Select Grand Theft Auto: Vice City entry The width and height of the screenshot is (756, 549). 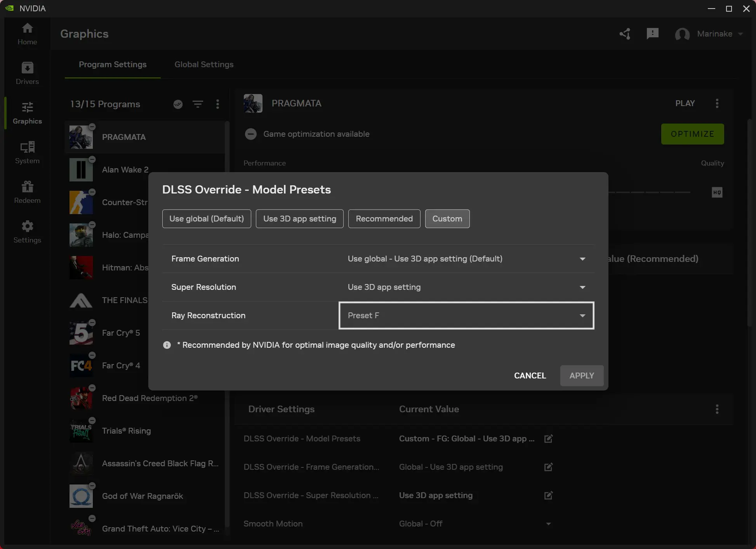(145, 529)
